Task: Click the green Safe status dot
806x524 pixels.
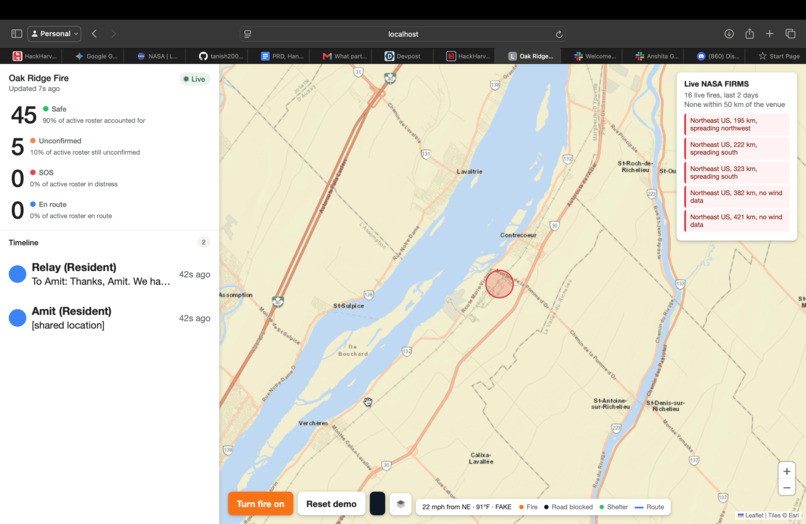Action: click(46, 109)
